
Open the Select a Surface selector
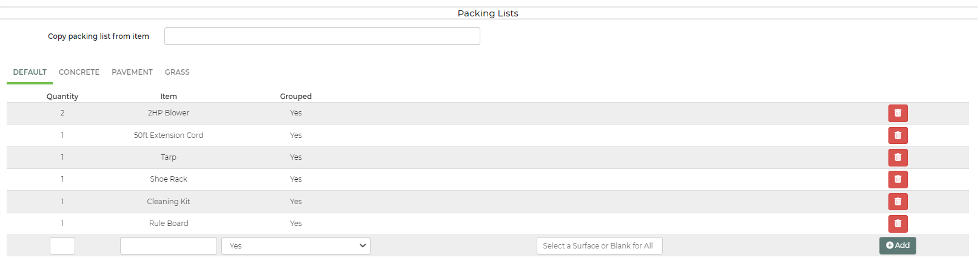(599, 245)
